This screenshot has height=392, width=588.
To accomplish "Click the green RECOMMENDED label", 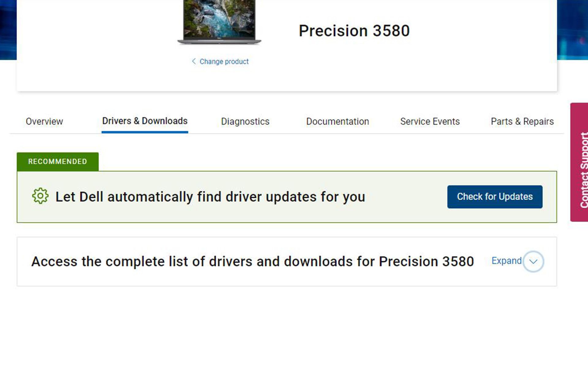I will tap(58, 161).
